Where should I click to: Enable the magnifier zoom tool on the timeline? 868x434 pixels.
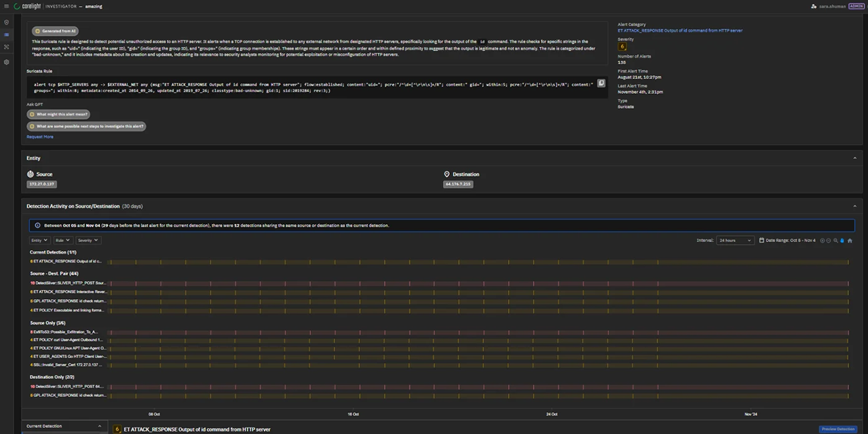835,240
